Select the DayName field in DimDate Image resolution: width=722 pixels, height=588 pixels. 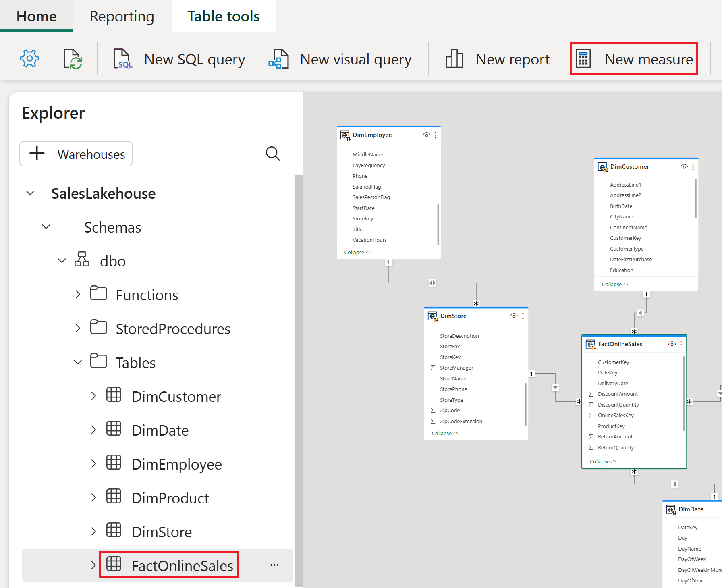(689, 549)
